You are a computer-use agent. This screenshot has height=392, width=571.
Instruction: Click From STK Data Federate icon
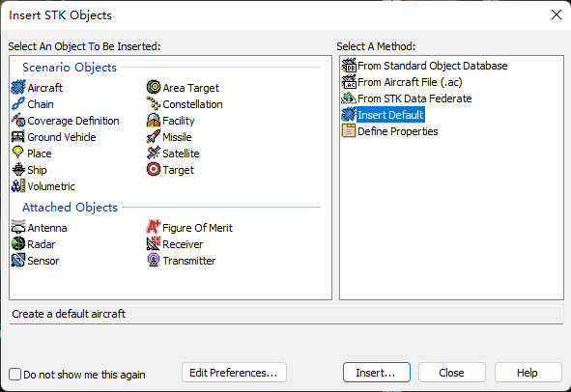click(349, 98)
